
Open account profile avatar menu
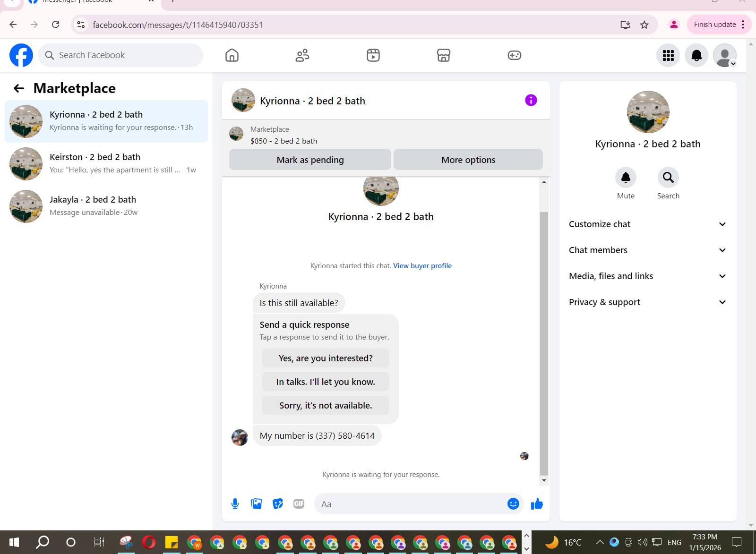[x=725, y=55]
